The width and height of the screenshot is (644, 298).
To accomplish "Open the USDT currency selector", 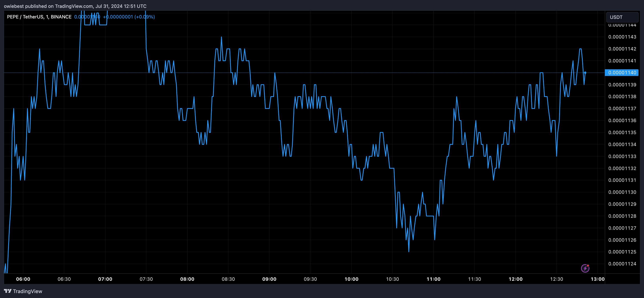I will tap(622, 17).
